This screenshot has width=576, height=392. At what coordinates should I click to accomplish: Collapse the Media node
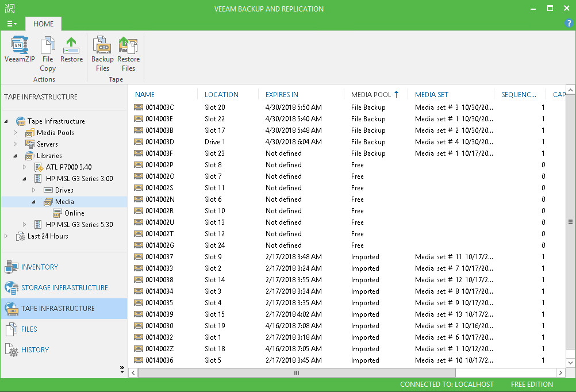[x=33, y=202]
